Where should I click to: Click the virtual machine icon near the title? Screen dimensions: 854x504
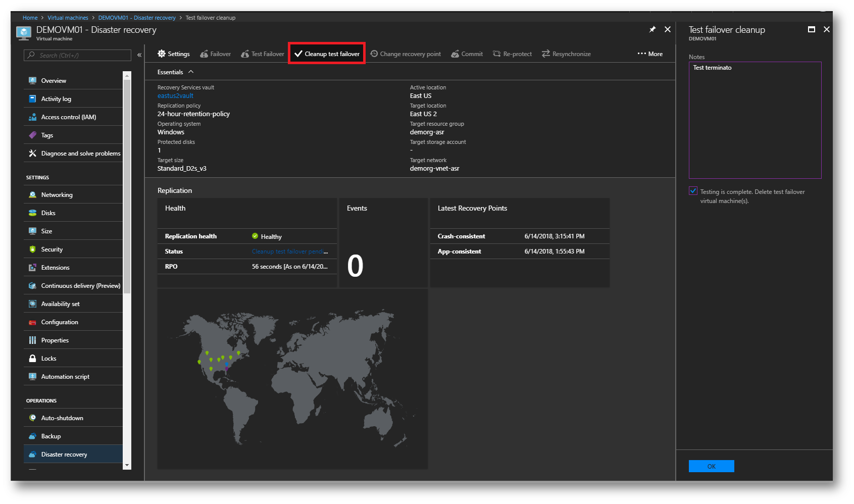[23, 33]
